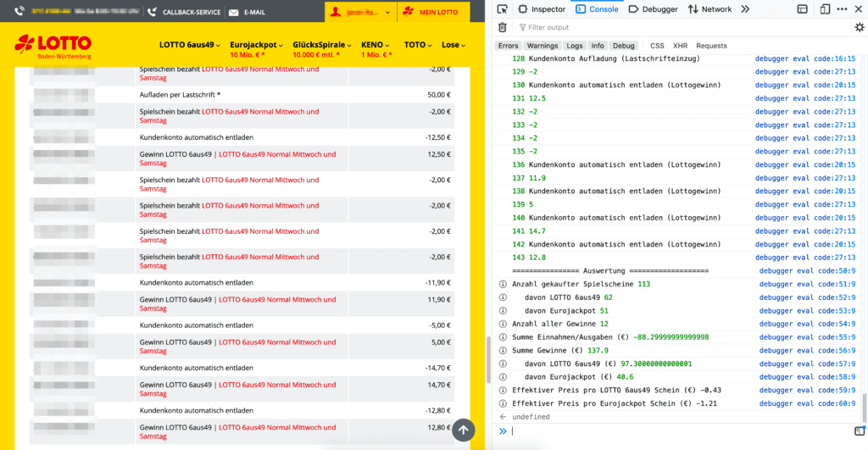The image size is (868, 450).
Task: Click console line 137 value 11.9
Action: pos(537,178)
